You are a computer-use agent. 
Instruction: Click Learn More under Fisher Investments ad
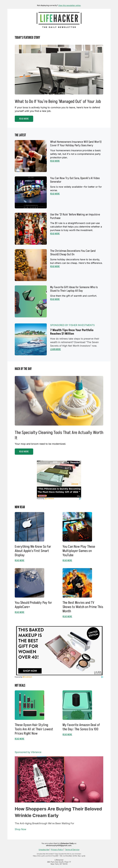[x=55, y=349]
